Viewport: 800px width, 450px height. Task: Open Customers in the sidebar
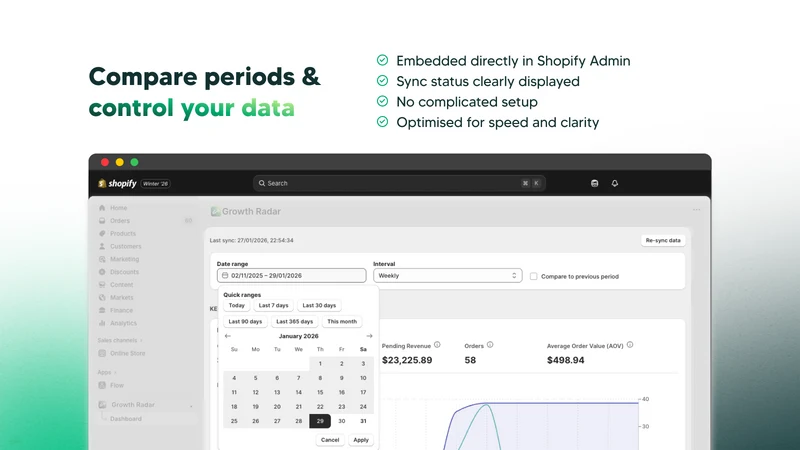click(x=126, y=246)
